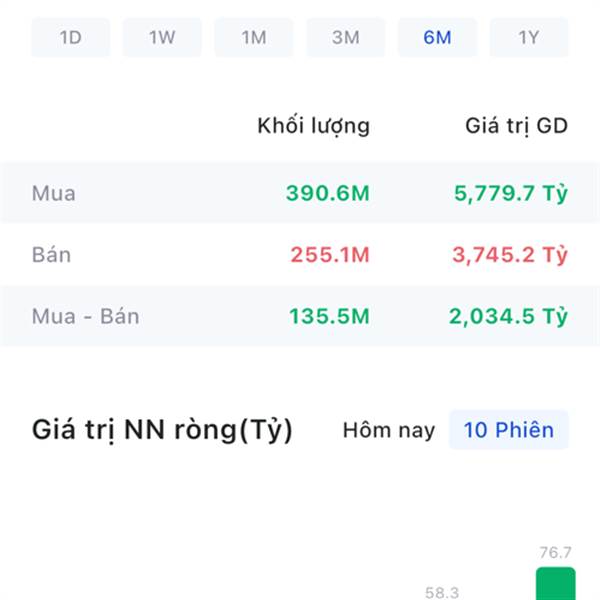Viewport: 600px width, 600px height.
Task: Click the Khối lượng column header
Action: [x=313, y=126]
